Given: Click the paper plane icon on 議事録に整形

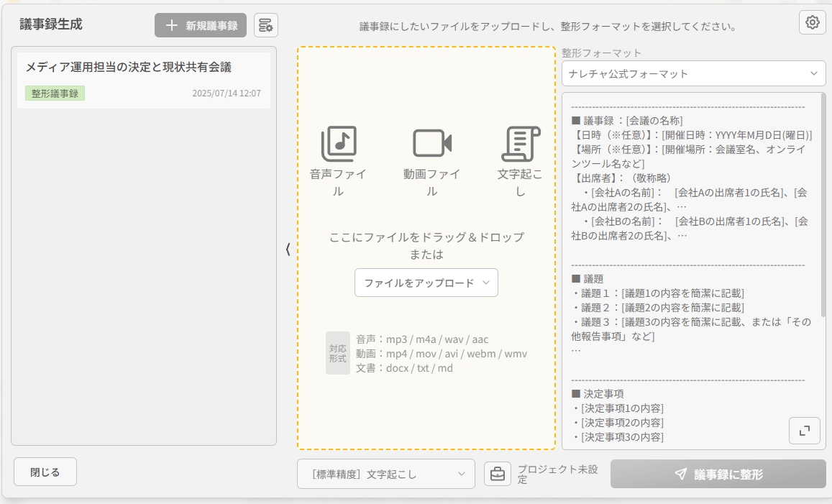Looking at the screenshot, I should 680,474.
